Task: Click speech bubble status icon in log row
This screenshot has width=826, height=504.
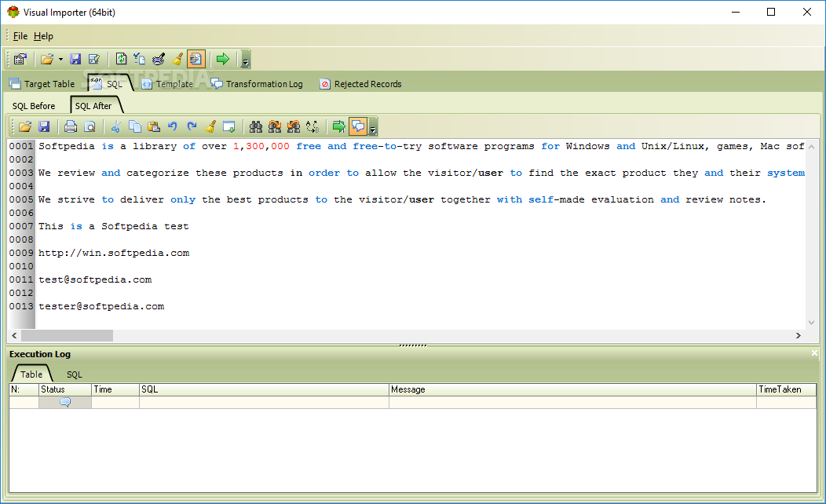Action: click(x=65, y=403)
